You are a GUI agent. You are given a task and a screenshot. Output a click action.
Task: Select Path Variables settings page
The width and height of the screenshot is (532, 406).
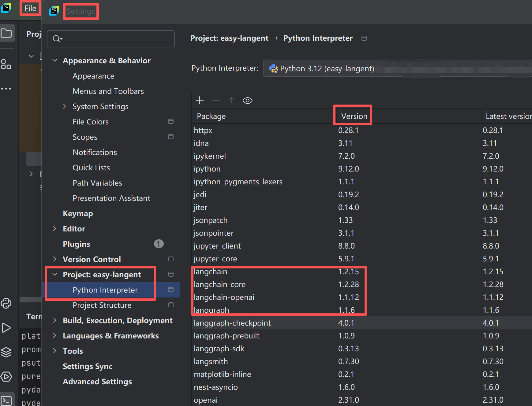click(x=97, y=183)
